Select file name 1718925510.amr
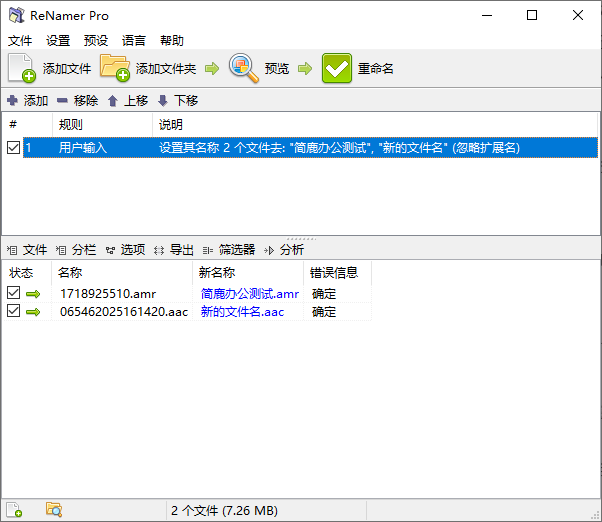Screen dimensions: 602x522 [108, 294]
